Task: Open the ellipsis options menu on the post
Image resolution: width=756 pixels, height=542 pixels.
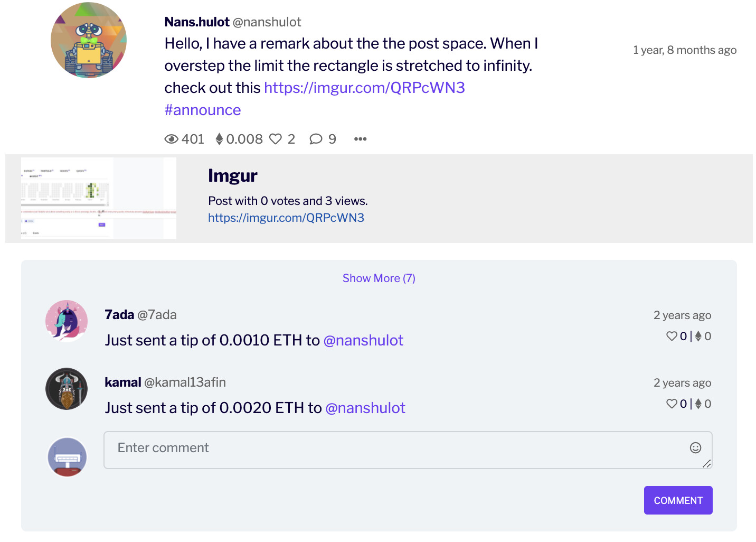Action: click(360, 139)
